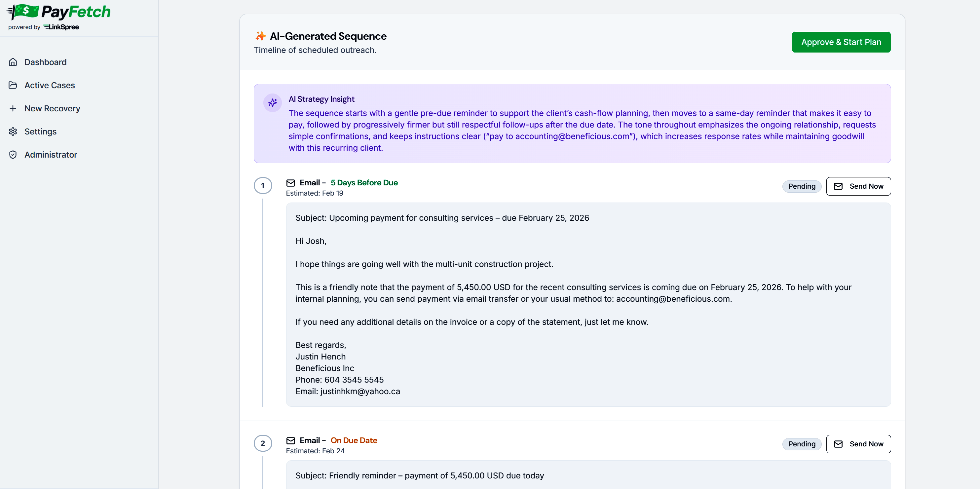Open Settings from the sidebar
980x489 pixels.
click(40, 132)
